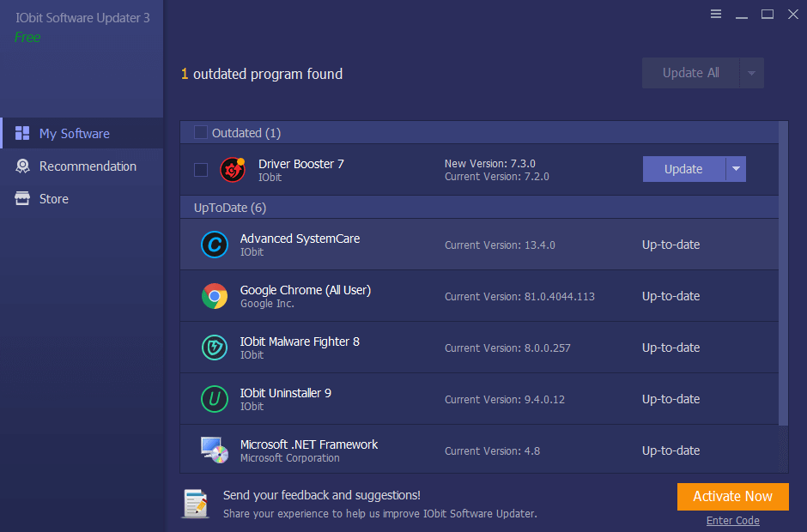Open the hamburger menu icon
The height and width of the screenshot is (532, 807).
pos(716,14)
